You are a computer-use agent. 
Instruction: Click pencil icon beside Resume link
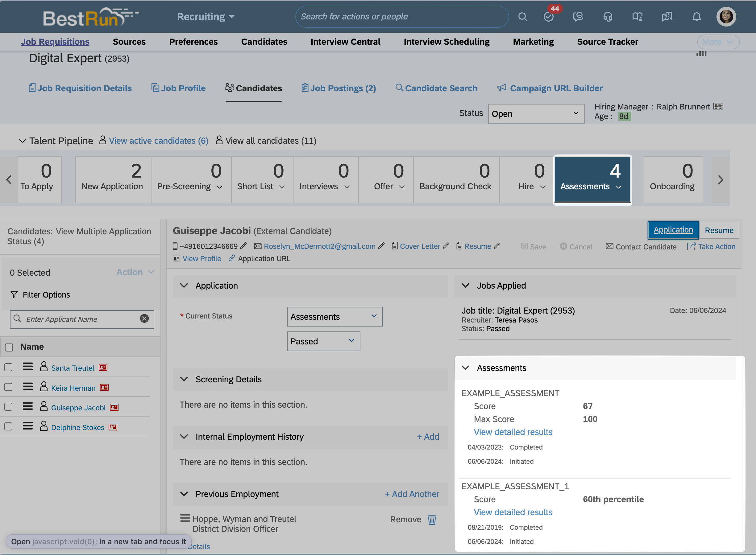coord(497,246)
